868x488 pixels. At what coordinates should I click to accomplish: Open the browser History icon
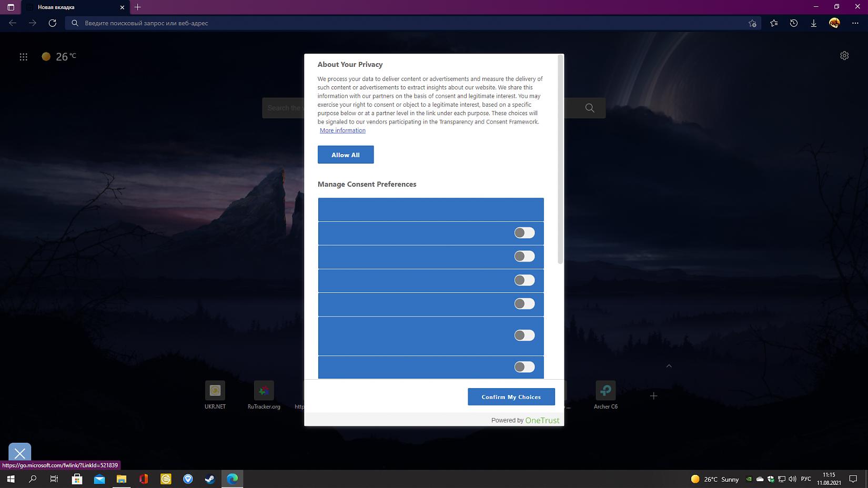(x=794, y=23)
